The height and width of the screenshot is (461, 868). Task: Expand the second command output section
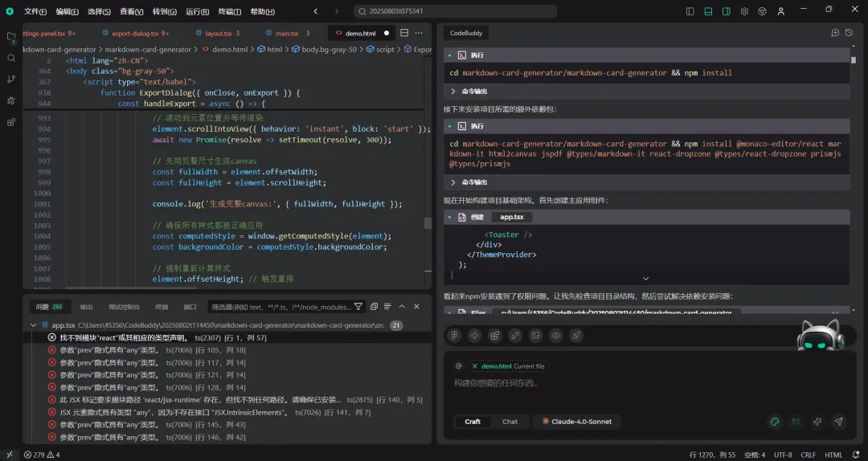[452, 182]
